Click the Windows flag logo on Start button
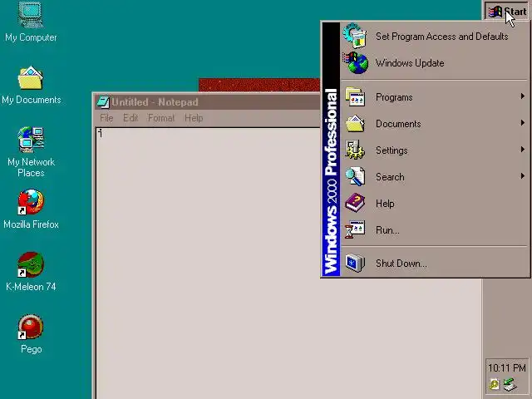This screenshot has width=532, height=399. (x=495, y=12)
